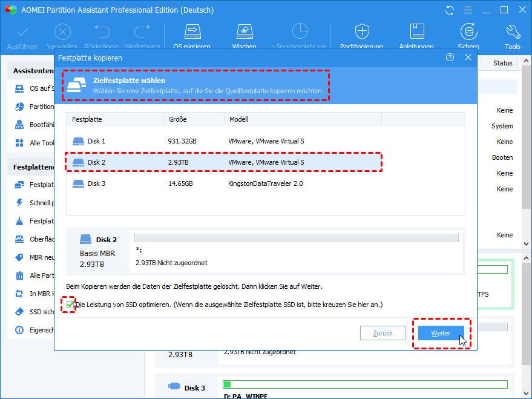Image resolution: width=532 pixels, height=399 pixels.
Task: Click the refresh icon in title bar
Action: click(450, 10)
